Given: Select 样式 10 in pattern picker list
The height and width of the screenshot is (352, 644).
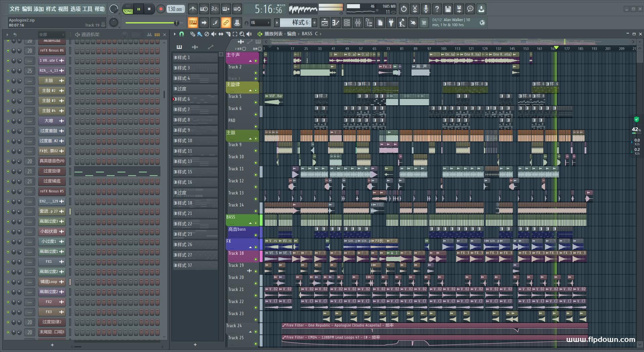Looking at the screenshot, I should [x=196, y=141].
